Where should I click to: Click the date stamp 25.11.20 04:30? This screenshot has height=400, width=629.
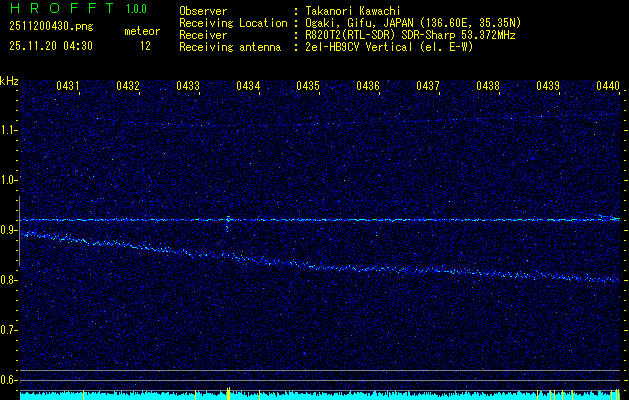[50, 46]
